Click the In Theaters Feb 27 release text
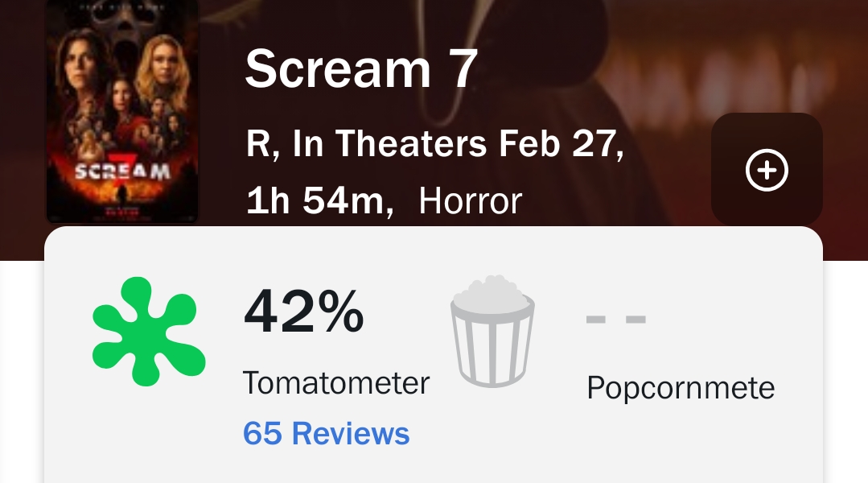Image resolution: width=868 pixels, height=483 pixels. [458, 145]
